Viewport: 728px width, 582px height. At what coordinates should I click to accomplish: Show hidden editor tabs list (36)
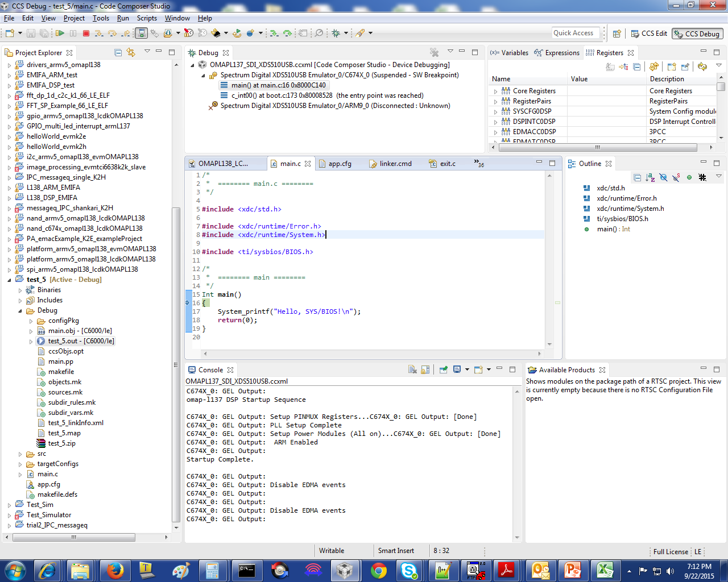[479, 163]
